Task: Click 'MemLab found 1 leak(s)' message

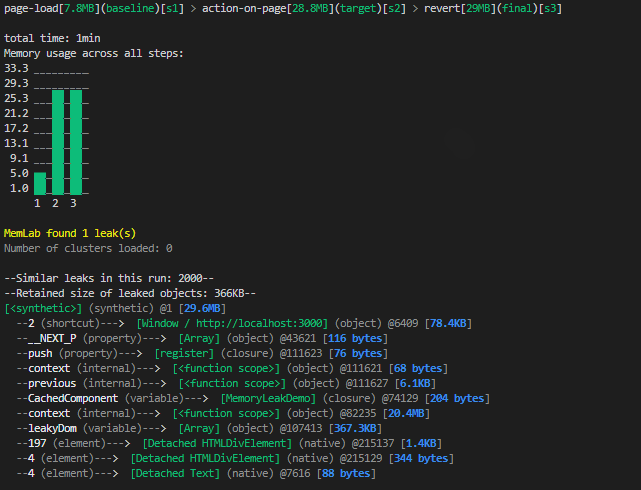Action: coord(70,233)
